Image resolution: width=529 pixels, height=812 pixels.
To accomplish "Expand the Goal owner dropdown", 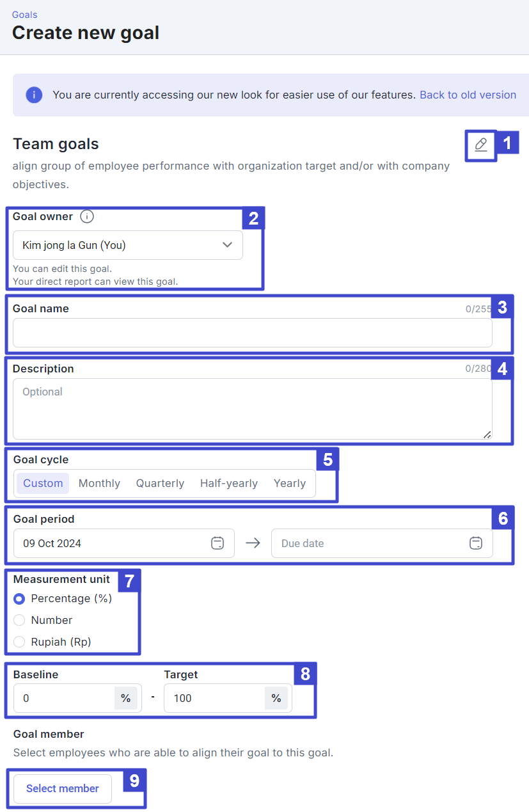I will (128, 245).
